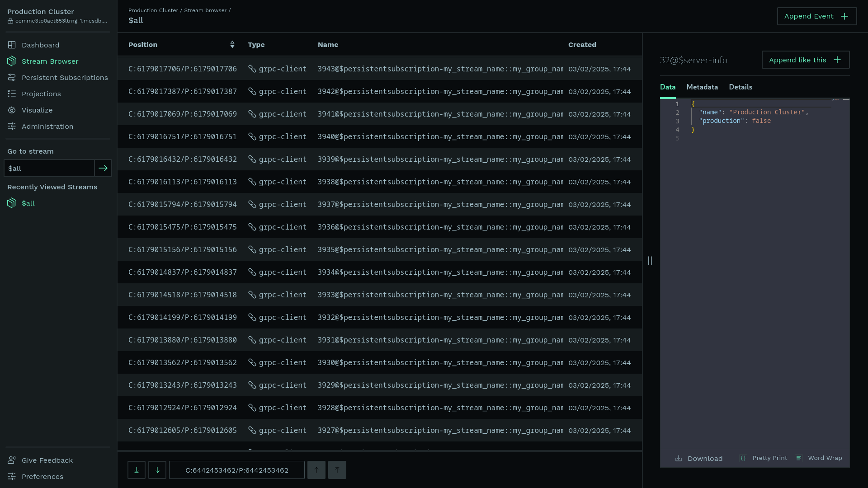Switch to the Metadata tab
868x488 pixels.
point(702,87)
